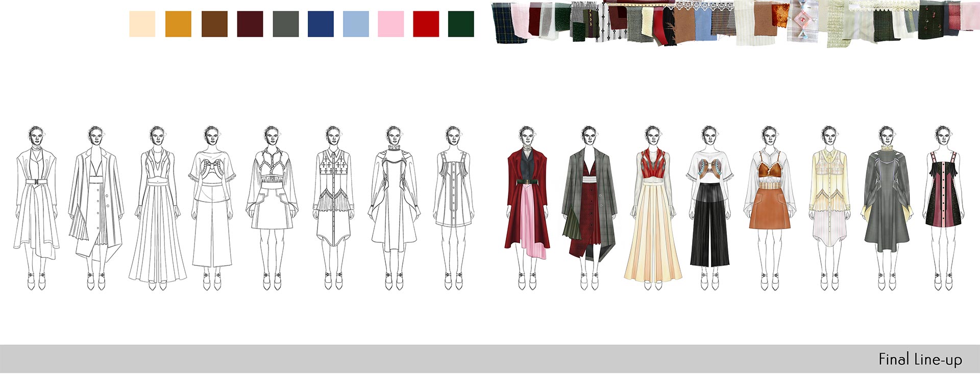Click the black wide-leg pants colored figure

click(x=709, y=208)
